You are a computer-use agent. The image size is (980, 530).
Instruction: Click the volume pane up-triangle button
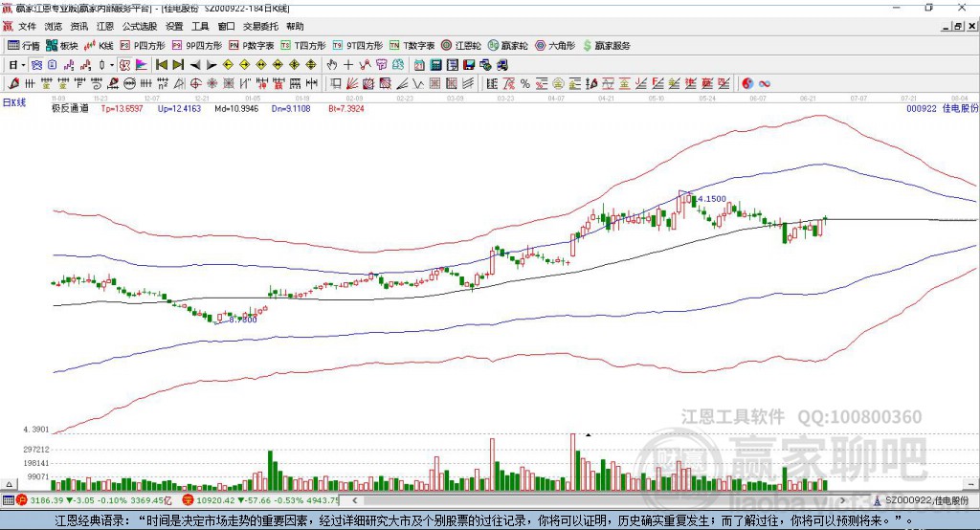[x=9, y=484]
